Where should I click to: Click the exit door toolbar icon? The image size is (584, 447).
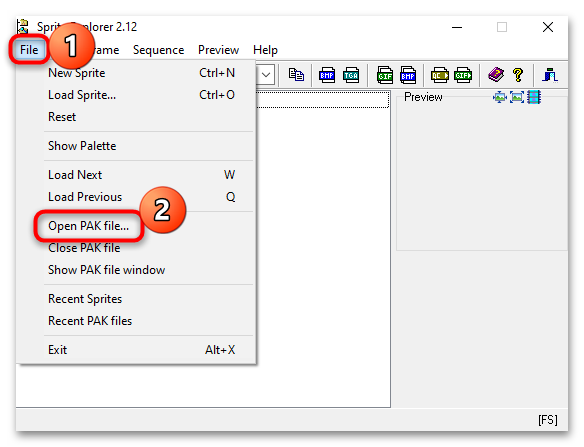(550, 75)
